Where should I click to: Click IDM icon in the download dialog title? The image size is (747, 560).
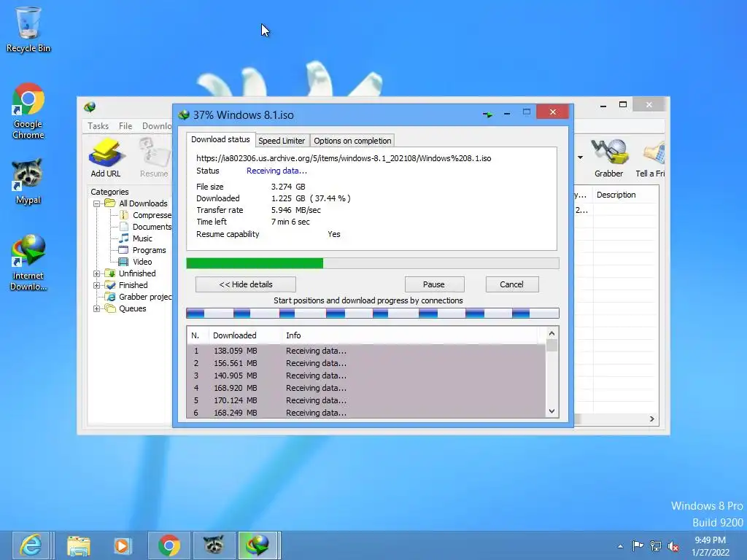click(x=184, y=114)
